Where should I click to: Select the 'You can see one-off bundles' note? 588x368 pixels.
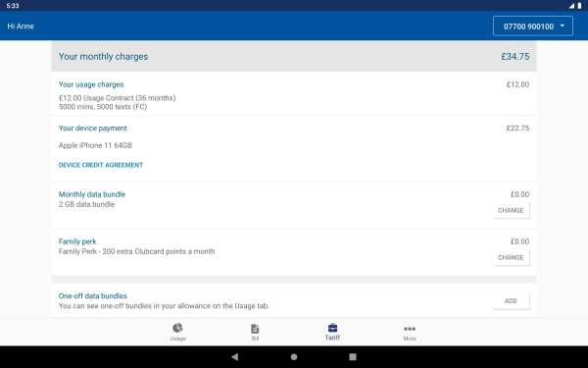point(164,306)
